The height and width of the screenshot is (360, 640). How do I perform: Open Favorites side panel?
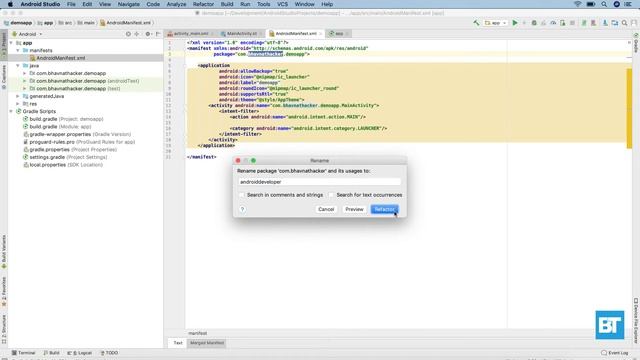4,291
